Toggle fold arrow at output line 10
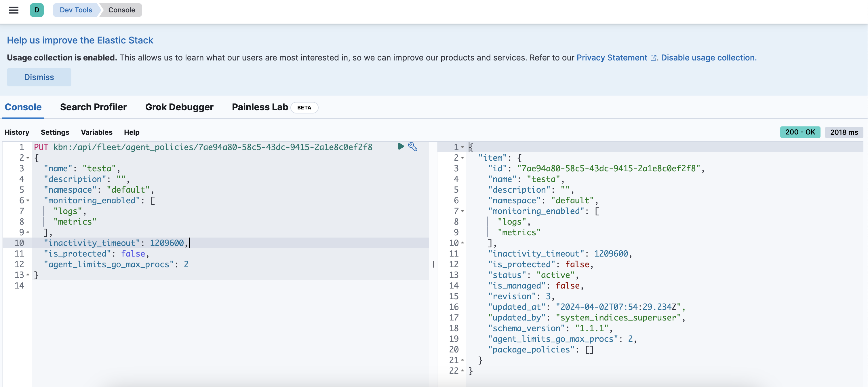Screen dimensions: 868x387 [462, 243]
